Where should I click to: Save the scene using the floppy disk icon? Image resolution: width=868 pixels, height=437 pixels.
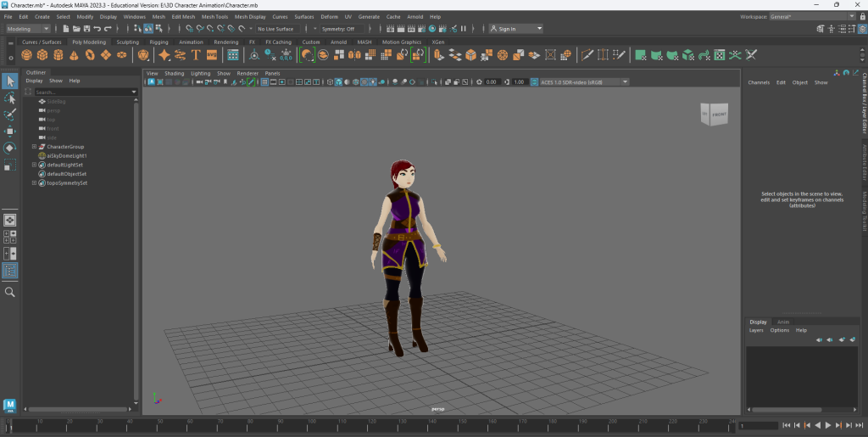[85, 29]
